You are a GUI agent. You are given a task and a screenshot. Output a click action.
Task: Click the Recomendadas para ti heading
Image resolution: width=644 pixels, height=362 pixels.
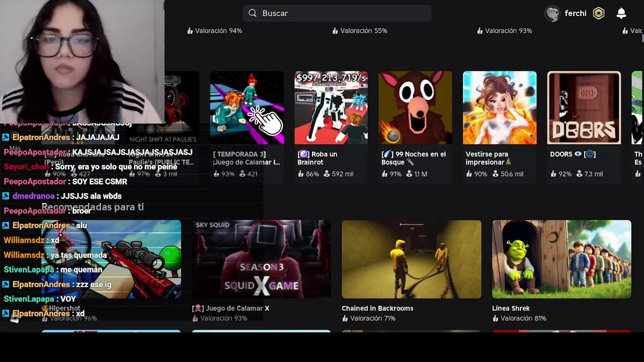coord(93,207)
